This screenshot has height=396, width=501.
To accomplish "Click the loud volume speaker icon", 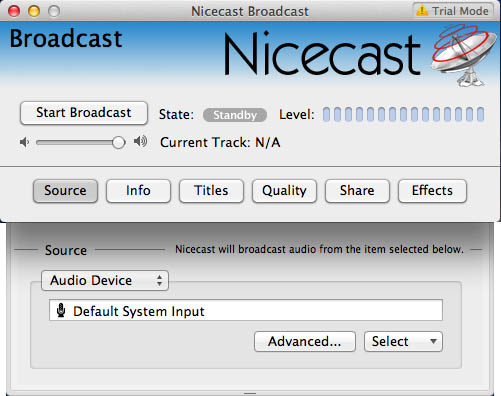I will pos(140,142).
